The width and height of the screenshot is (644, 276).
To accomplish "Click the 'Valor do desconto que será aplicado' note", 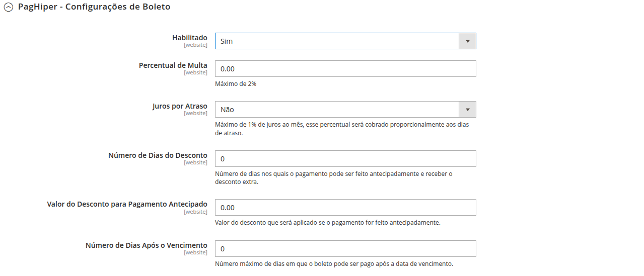I will pyautogui.click(x=328, y=222).
